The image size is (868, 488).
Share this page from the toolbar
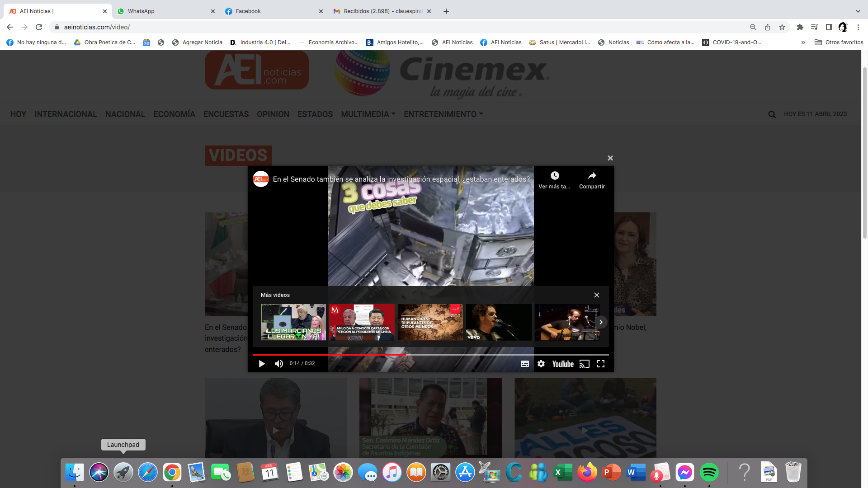click(x=768, y=27)
